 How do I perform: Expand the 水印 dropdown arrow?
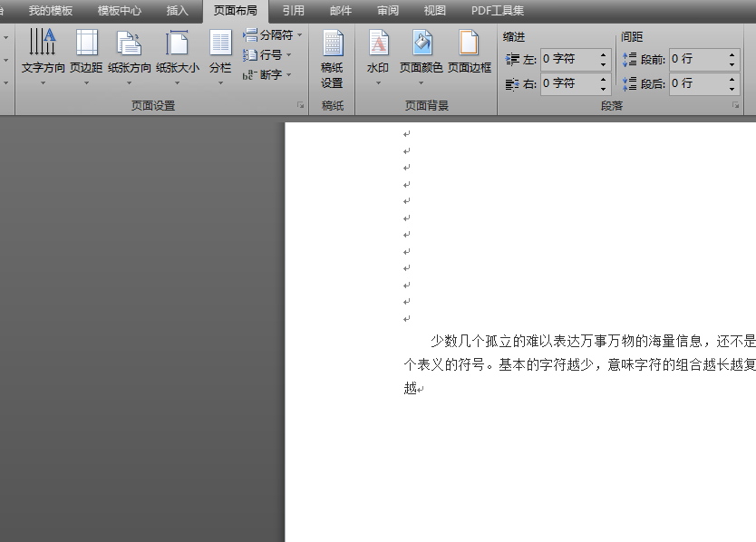click(x=378, y=83)
